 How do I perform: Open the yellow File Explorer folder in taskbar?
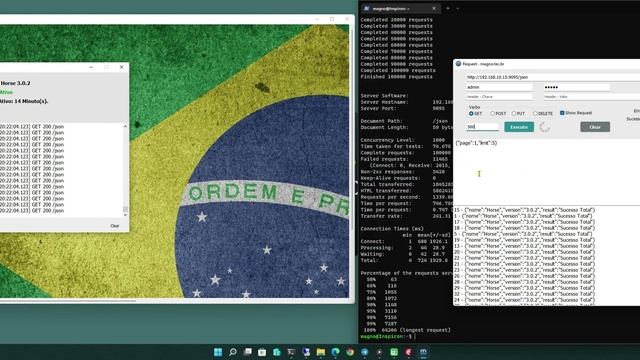pos(321,352)
